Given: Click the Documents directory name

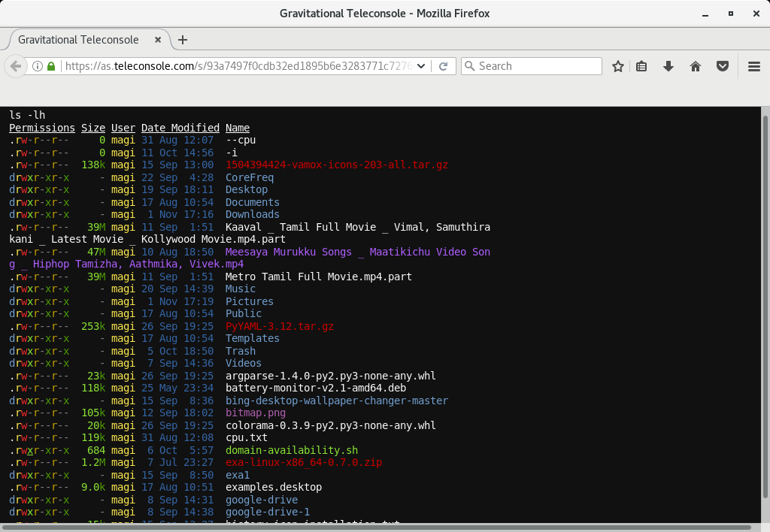Looking at the screenshot, I should coord(253,202).
